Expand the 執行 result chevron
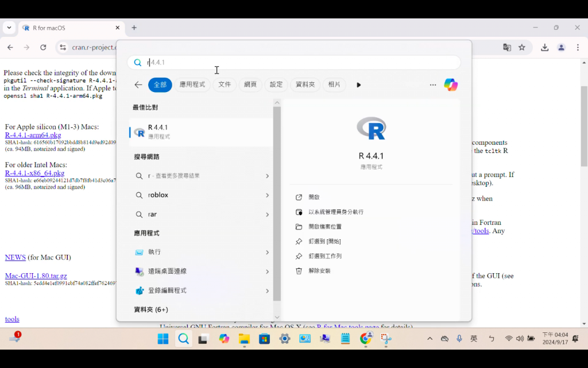 [x=268, y=252]
